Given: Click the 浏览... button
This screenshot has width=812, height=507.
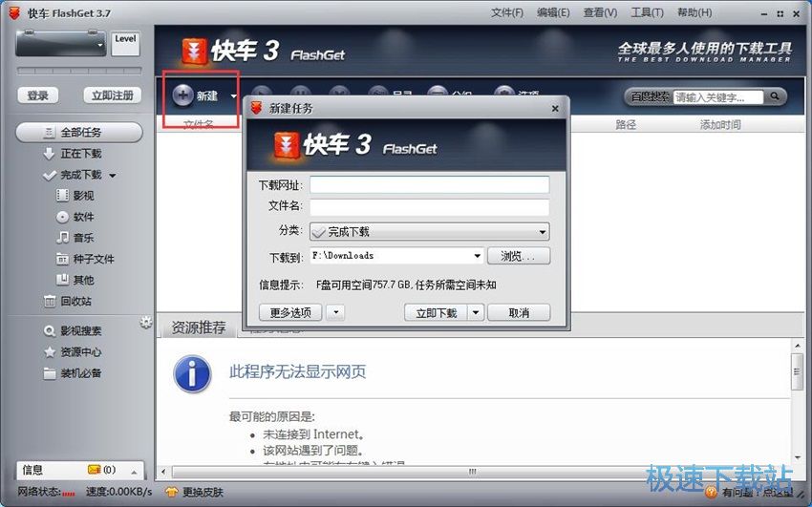Looking at the screenshot, I should [x=518, y=256].
